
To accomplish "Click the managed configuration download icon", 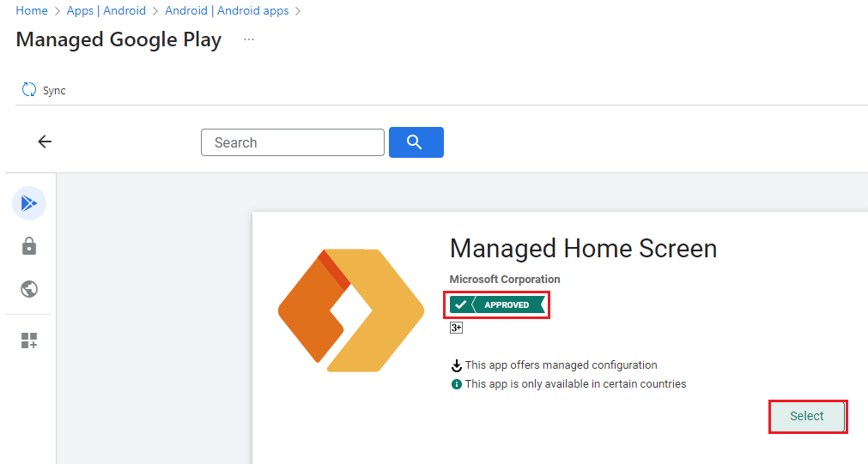I will click(456, 366).
